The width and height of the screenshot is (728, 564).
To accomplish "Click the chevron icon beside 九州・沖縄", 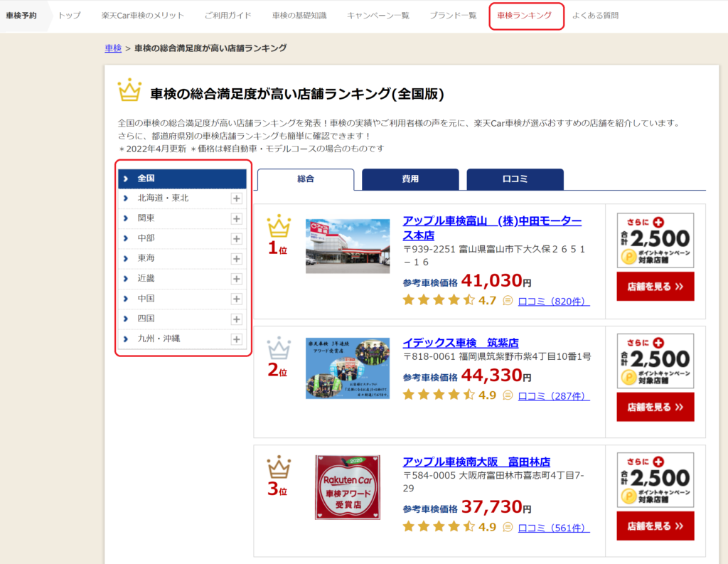I will tap(125, 339).
